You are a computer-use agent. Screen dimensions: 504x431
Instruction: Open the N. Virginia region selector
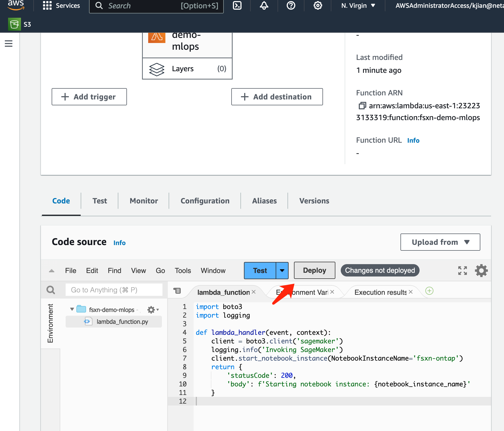(x=358, y=6)
